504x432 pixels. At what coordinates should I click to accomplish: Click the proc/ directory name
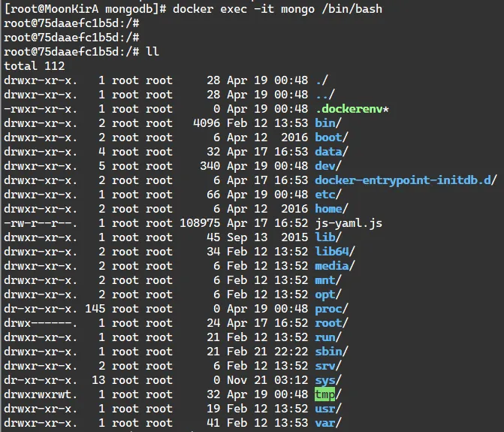[x=331, y=309]
